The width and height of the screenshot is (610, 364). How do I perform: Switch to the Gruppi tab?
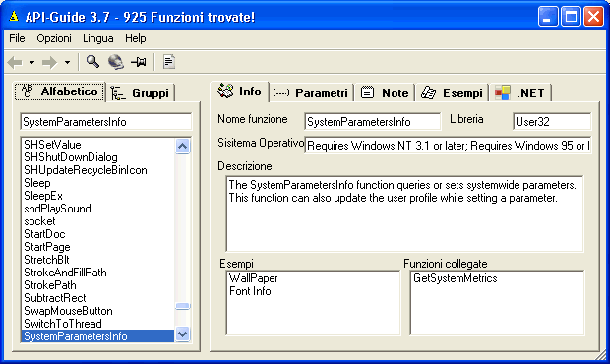(141, 93)
